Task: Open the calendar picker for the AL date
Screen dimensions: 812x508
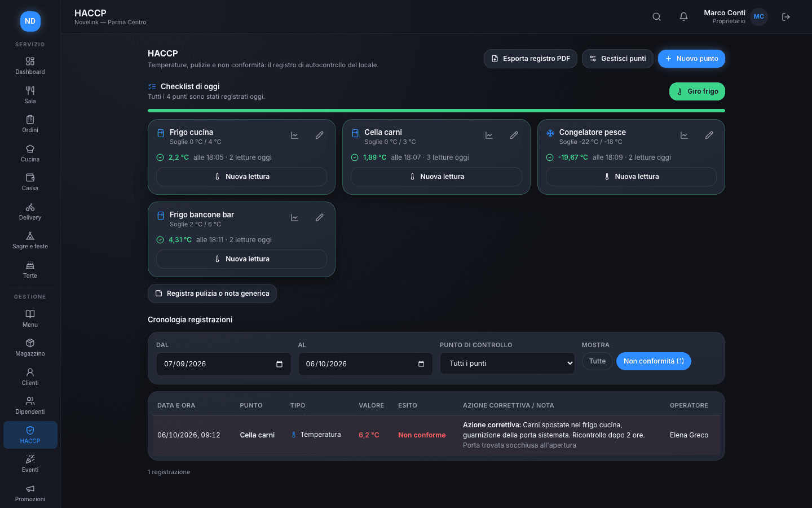Action: tap(421, 364)
